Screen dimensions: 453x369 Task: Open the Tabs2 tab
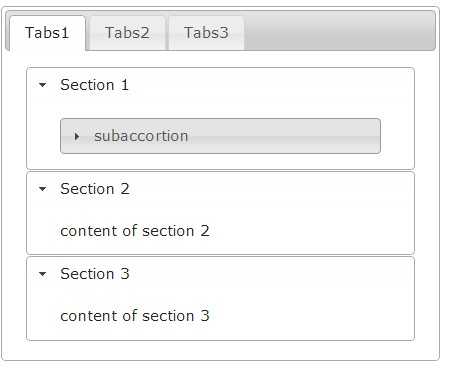pos(127,33)
